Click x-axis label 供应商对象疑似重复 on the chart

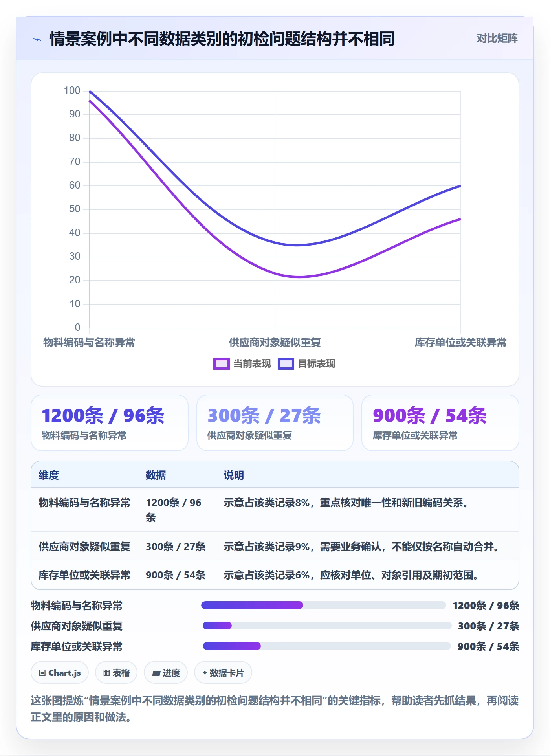275,342
